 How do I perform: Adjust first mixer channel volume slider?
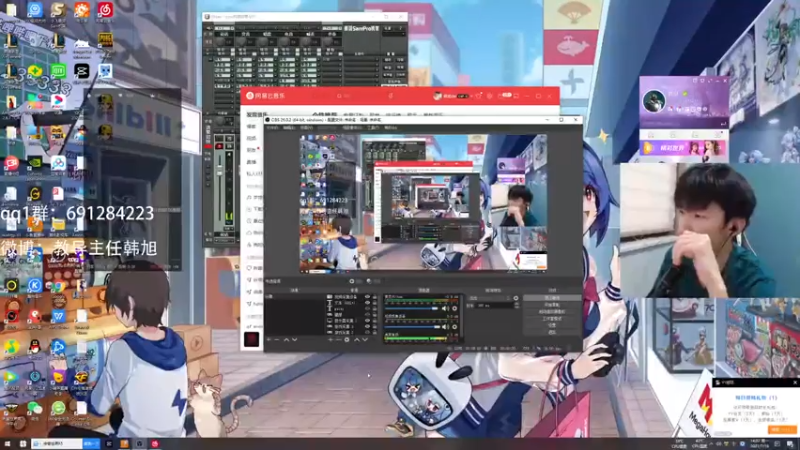click(x=412, y=308)
